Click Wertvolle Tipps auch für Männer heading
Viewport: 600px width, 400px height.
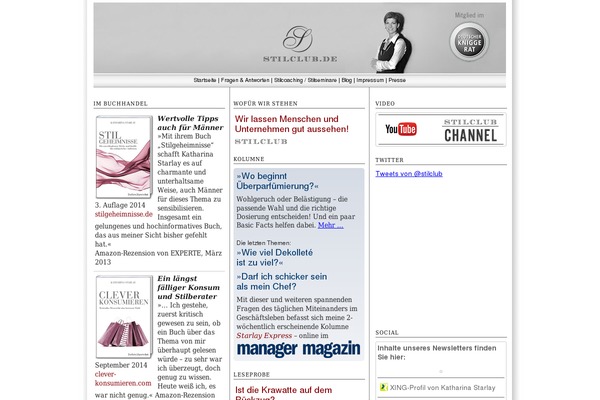[190, 123]
